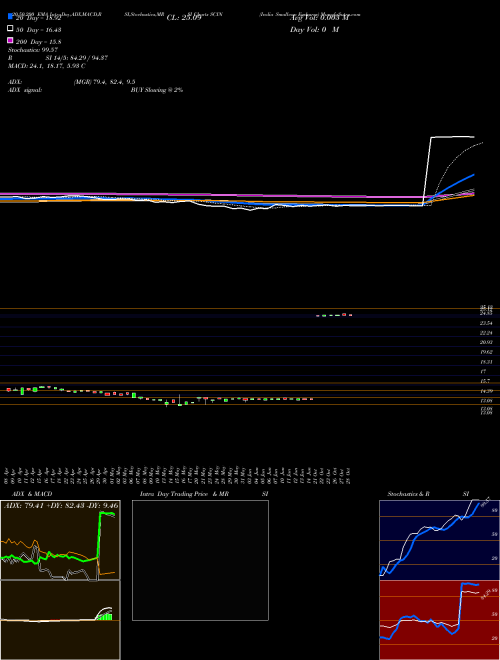Screen dimensions: 500x660
Task: Click the '200 Day - 15.8' legend text
Action: (x=38, y=42)
